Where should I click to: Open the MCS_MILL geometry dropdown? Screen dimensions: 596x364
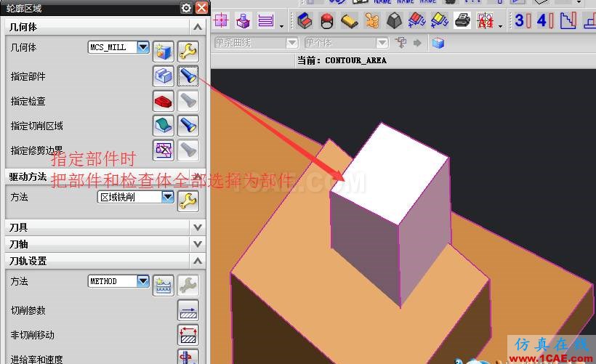pyautogui.click(x=143, y=47)
